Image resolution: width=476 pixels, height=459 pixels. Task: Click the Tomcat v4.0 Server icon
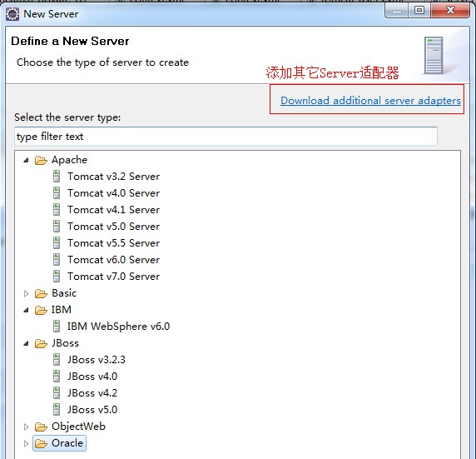pyautogui.click(x=57, y=193)
